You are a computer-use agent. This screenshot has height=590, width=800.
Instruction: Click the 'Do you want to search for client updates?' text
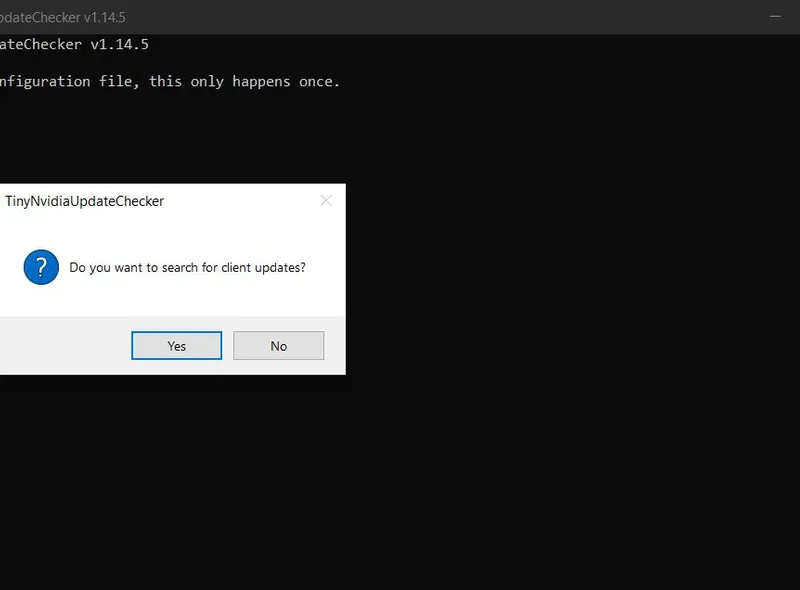point(187,267)
